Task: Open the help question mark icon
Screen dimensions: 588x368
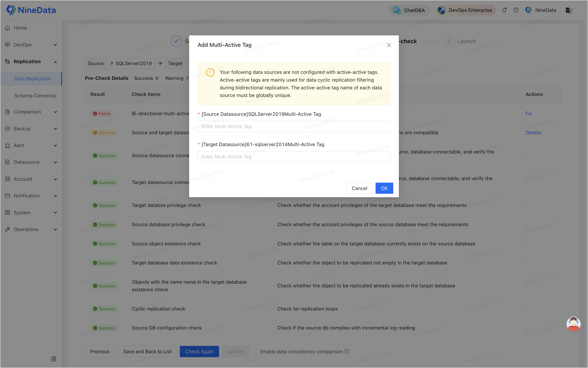Action: click(x=516, y=10)
